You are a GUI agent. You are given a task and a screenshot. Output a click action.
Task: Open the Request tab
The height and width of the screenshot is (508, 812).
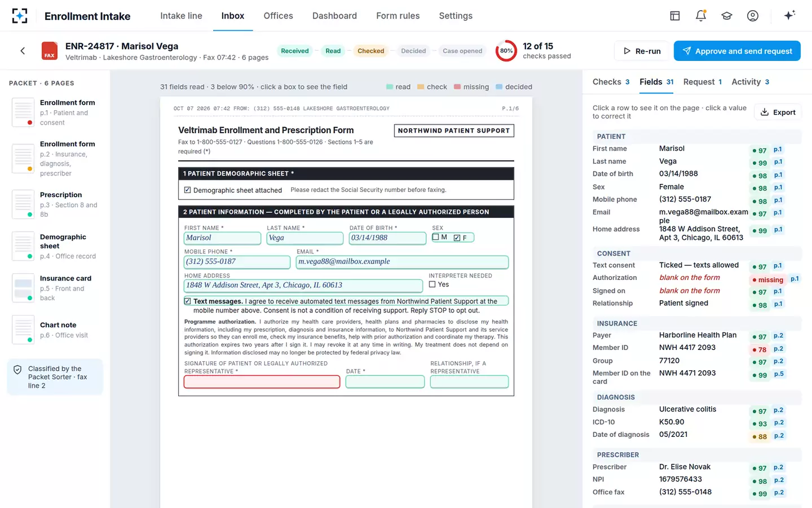tap(703, 82)
